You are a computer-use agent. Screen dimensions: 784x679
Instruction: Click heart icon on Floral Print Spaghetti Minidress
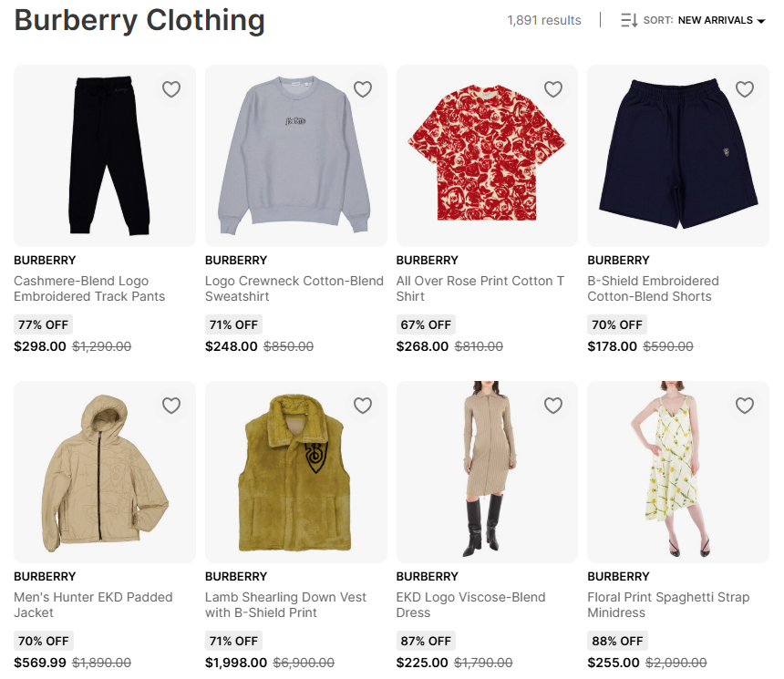point(745,406)
